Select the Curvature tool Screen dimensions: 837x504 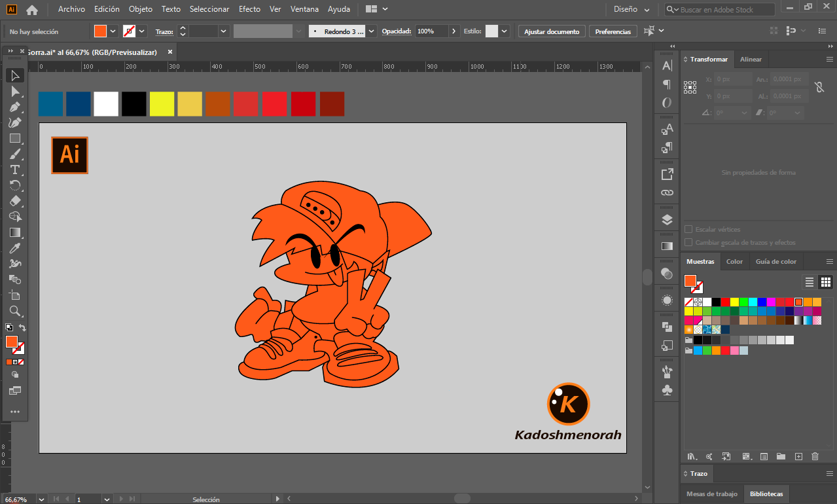tap(15, 122)
